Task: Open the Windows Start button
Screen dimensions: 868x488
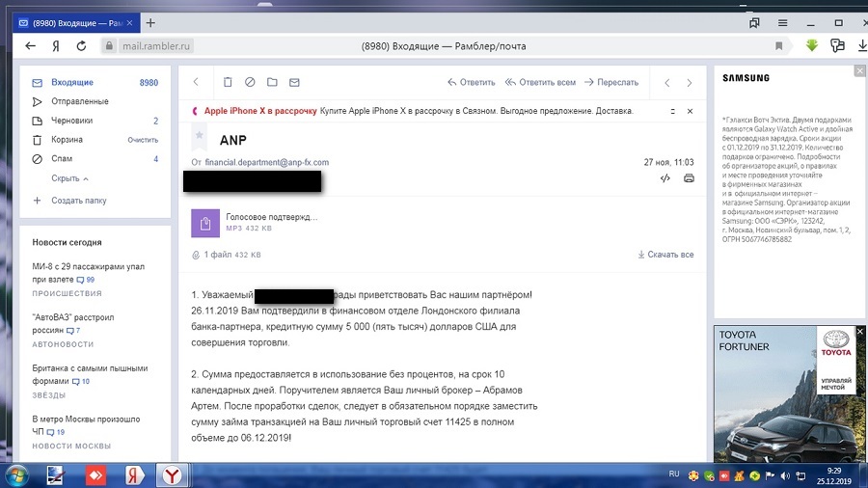Action: [x=17, y=475]
